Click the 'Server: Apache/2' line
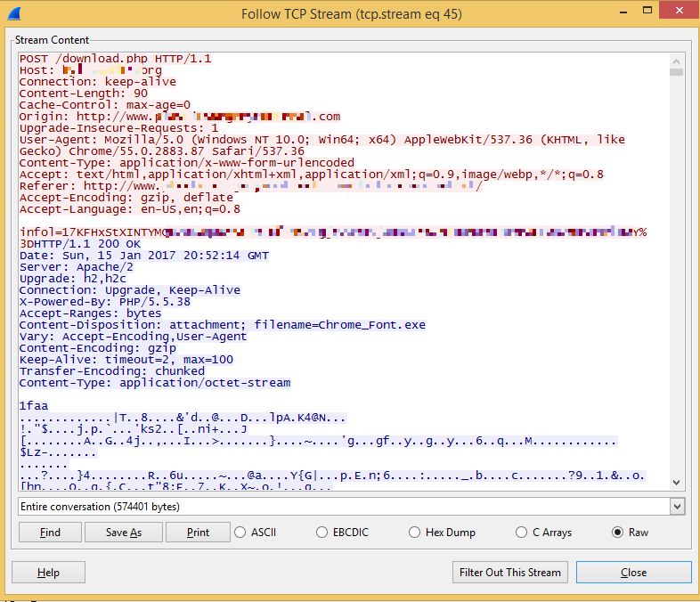 pyautogui.click(x=76, y=267)
